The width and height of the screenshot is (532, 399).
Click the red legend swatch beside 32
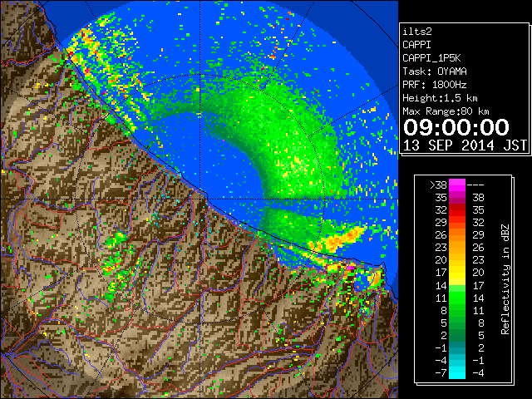point(457,210)
